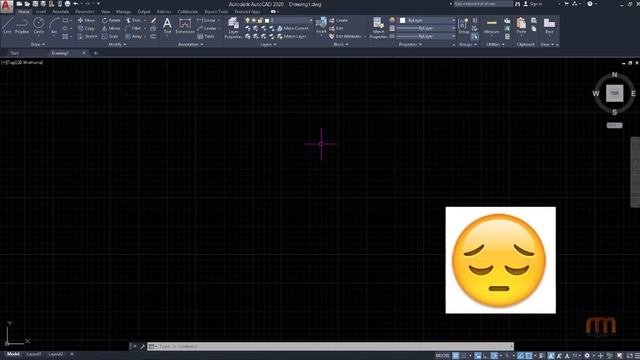This screenshot has height=360, width=640.
Task: Expand the Layers panel
Action: click(268, 44)
